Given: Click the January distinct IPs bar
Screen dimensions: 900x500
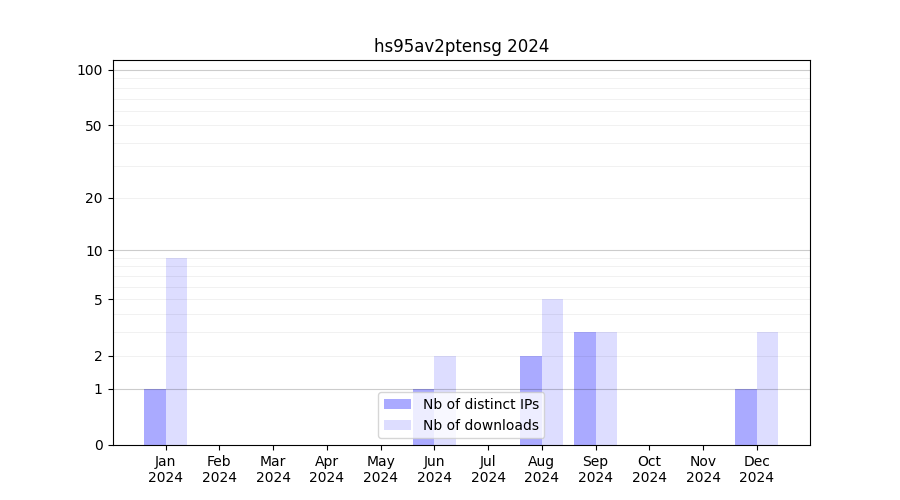Looking at the screenshot, I should pos(155,417).
